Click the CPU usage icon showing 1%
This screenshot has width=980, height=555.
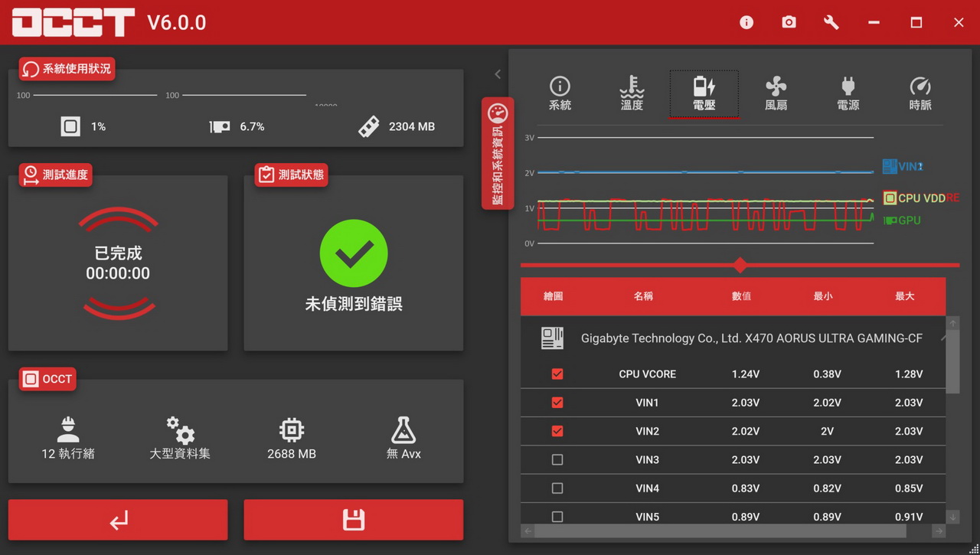pyautogui.click(x=70, y=126)
